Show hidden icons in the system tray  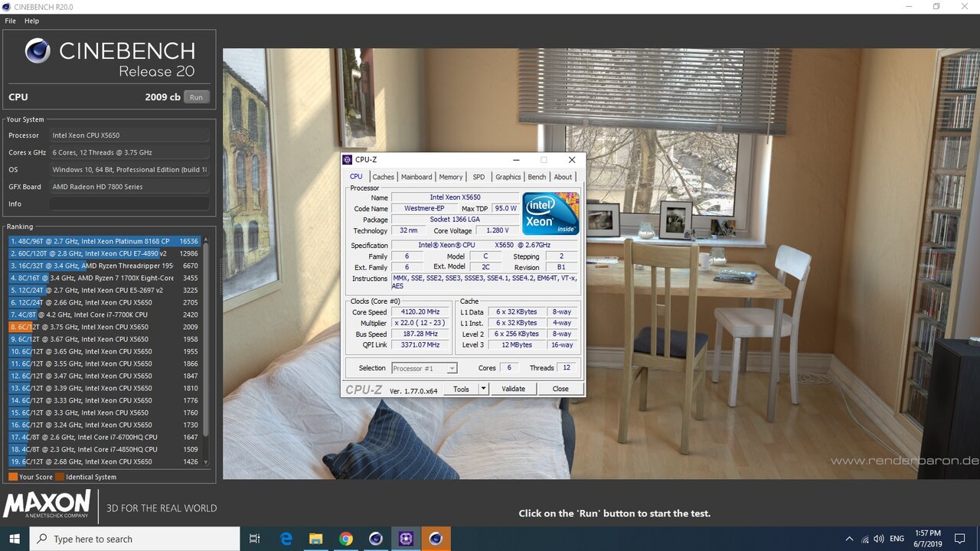(x=849, y=539)
